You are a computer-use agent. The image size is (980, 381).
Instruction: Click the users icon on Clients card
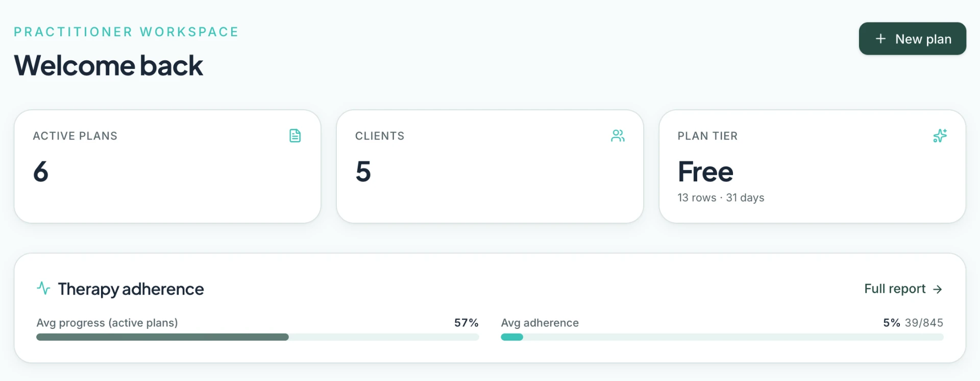[618, 136]
